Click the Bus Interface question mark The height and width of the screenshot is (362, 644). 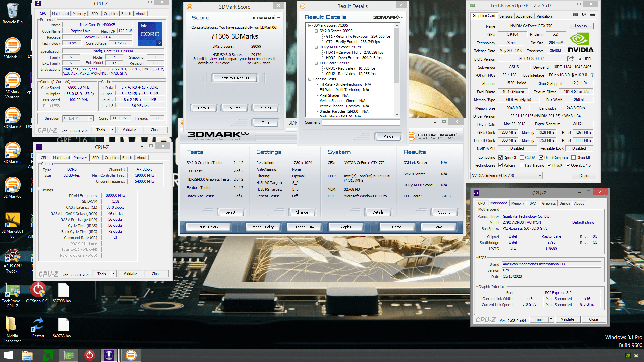592,75
